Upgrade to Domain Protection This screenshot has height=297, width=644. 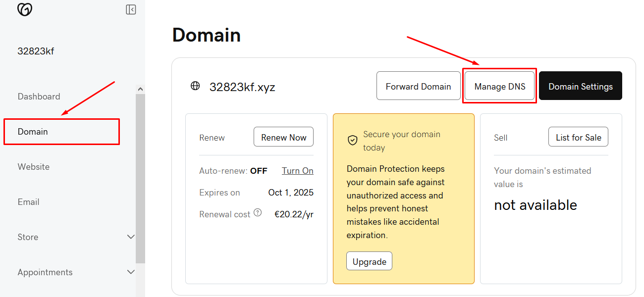[x=369, y=260]
